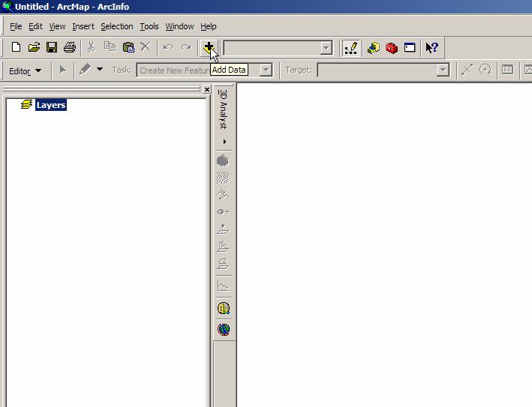The width and height of the screenshot is (532, 407).
Task: Open the Attributes dialog icon
Action: (507, 70)
